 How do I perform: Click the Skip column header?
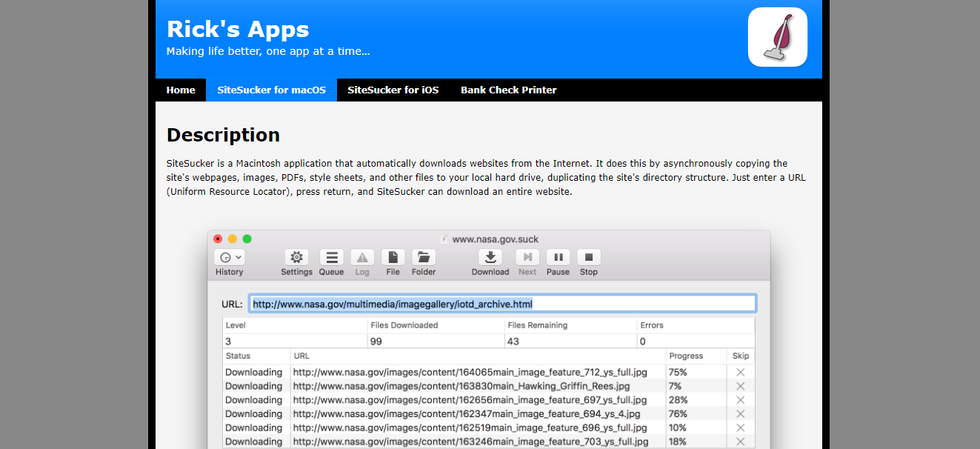click(x=741, y=356)
